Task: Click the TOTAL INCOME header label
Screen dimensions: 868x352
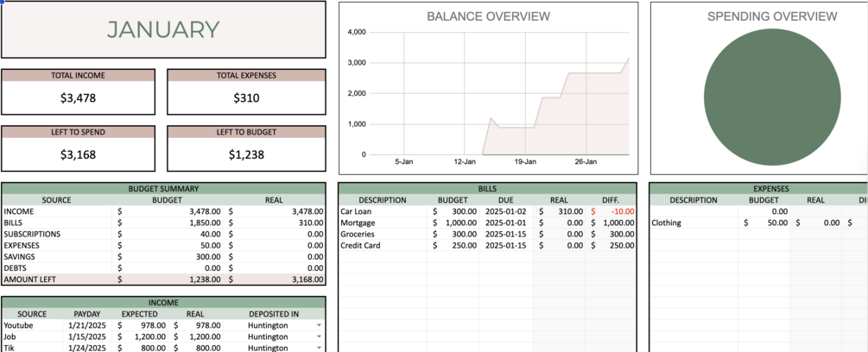Action: pyautogui.click(x=78, y=75)
